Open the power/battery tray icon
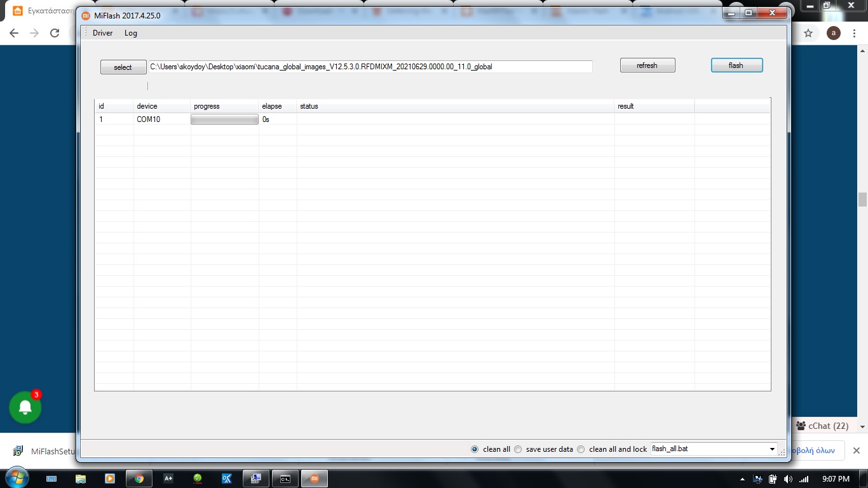The image size is (868, 488). pos(773,478)
